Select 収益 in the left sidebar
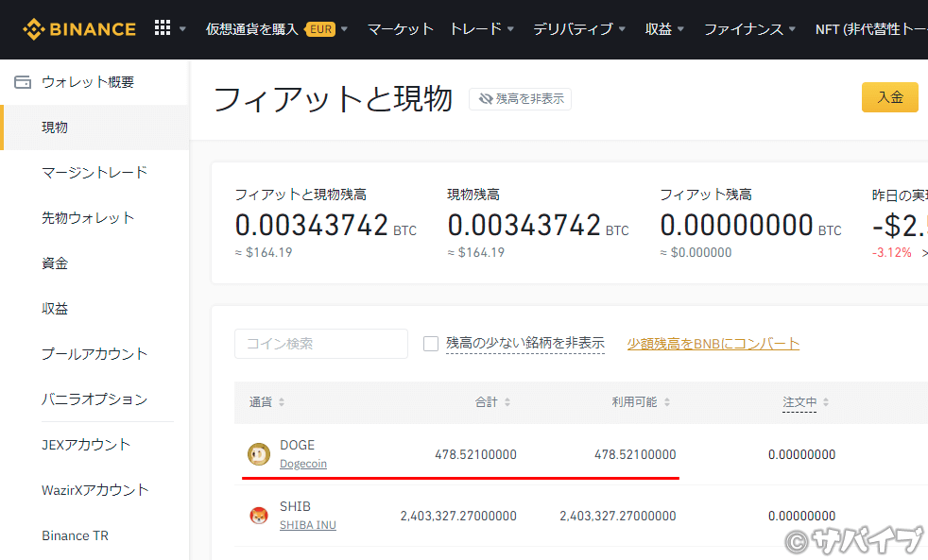The height and width of the screenshot is (560, 928). (55, 309)
